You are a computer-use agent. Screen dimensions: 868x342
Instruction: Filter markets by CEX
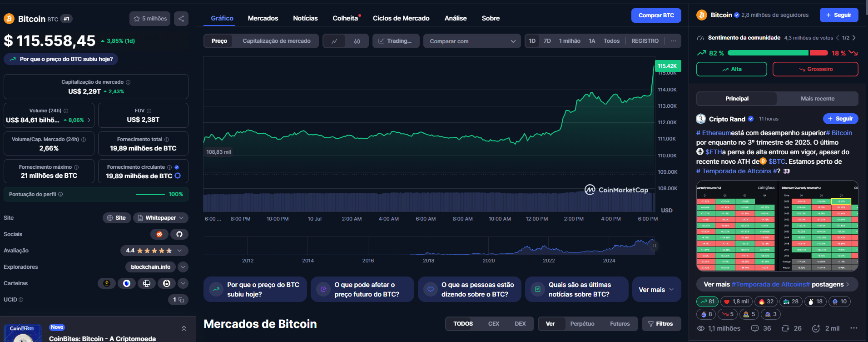pos(494,324)
